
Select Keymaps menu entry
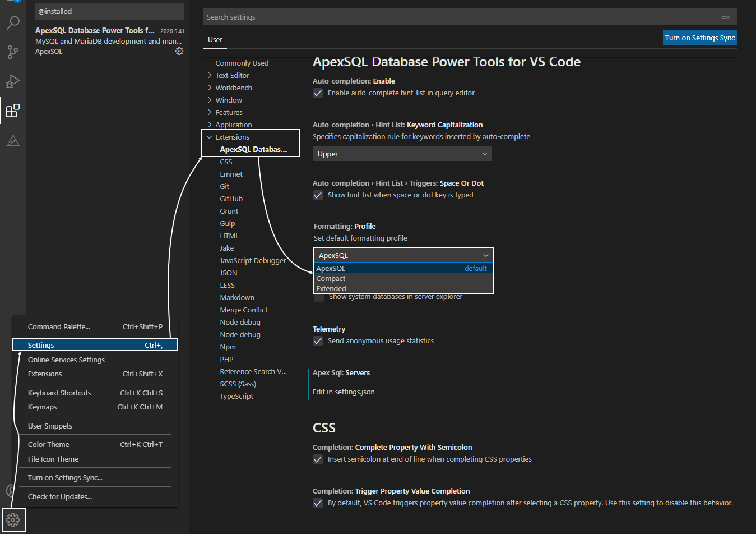[95, 407]
